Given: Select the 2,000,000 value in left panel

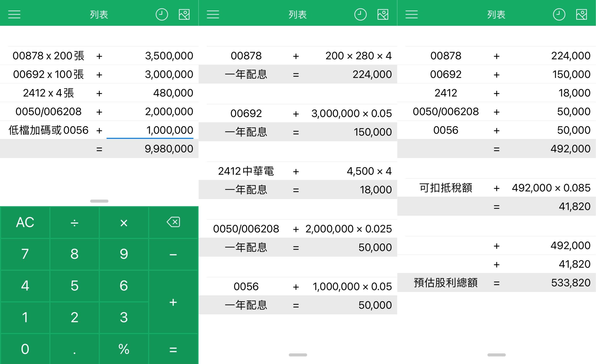Looking at the screenshot, I should 169,112.
